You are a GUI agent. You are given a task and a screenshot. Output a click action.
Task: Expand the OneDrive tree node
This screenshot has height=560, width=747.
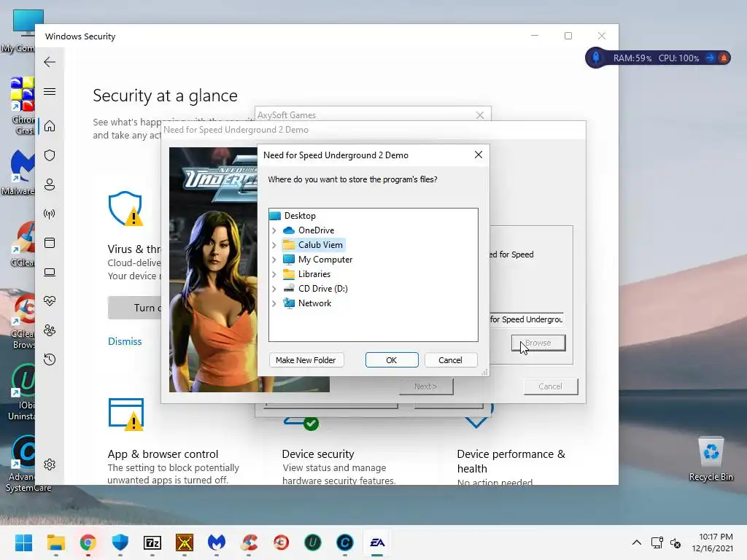pyautogui.click(x=274, y=230)
